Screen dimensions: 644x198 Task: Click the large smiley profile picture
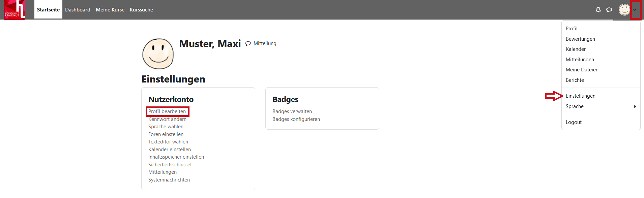point(158,54)
